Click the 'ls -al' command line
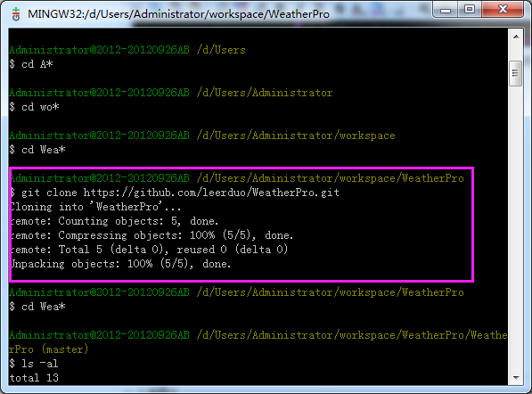The image size is (532, 394). 34,364
